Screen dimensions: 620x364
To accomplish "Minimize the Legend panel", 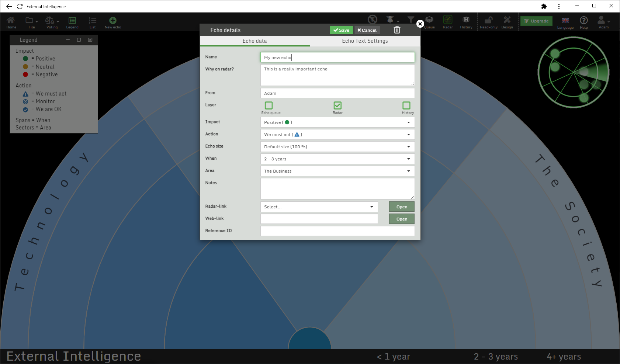I will pos(68,40).
